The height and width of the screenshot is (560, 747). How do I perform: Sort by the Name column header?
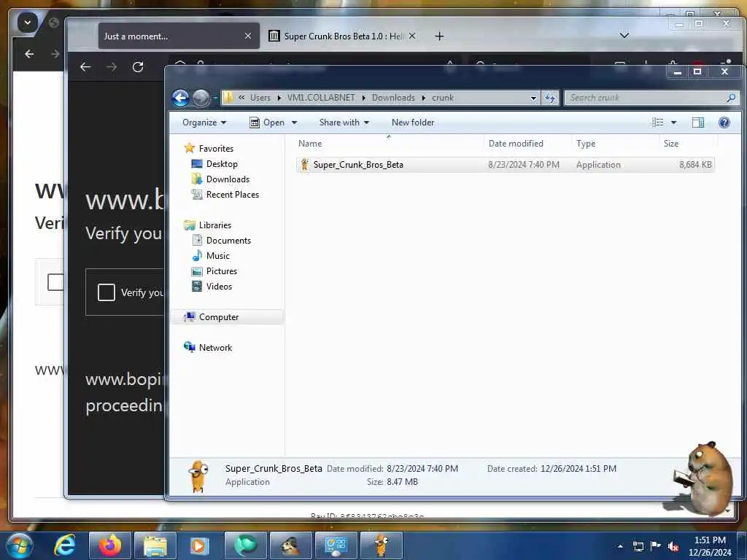[x=309, y=144]
